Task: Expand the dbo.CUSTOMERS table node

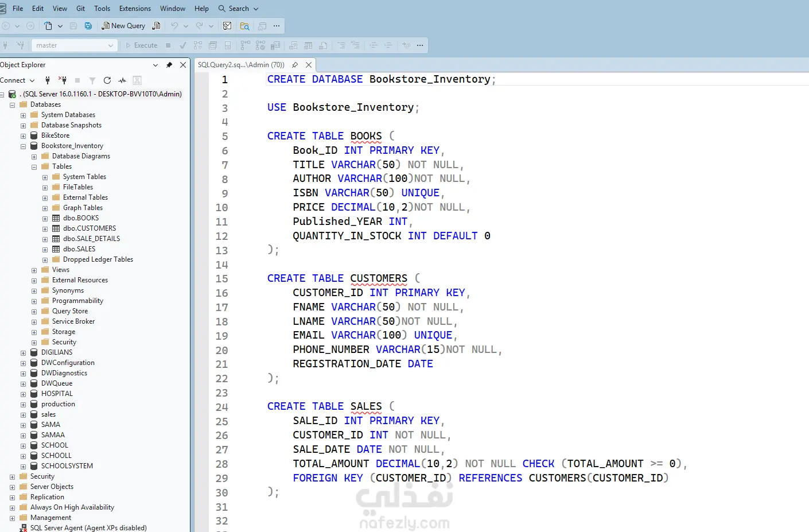Action: tap(45, 229)
